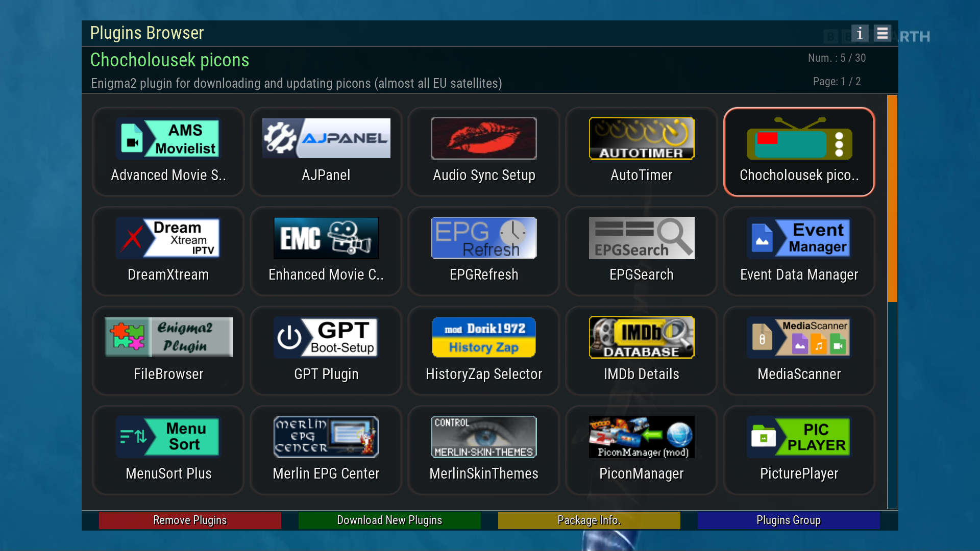The height and width of the screenshot is (551, 980).
Task: Launch the GPT Boot-Setup plugin
Action: [x=326, y=337]
